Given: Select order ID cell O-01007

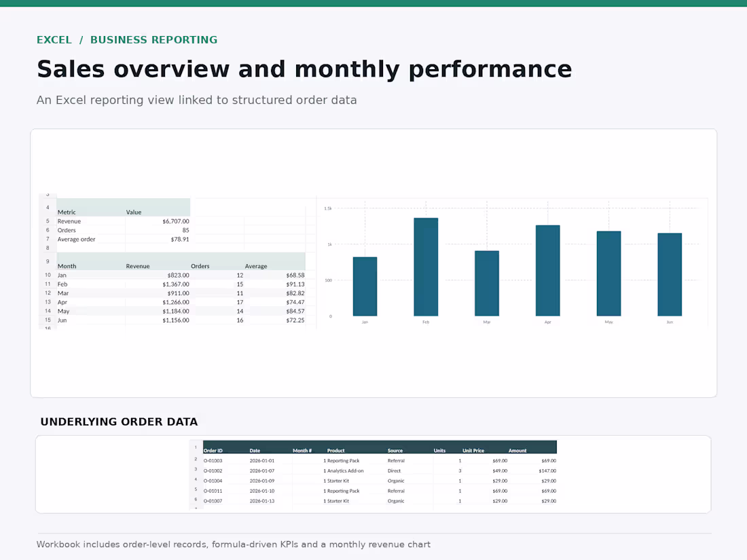Looking at the screenshot, I should (x=226, y=501).
